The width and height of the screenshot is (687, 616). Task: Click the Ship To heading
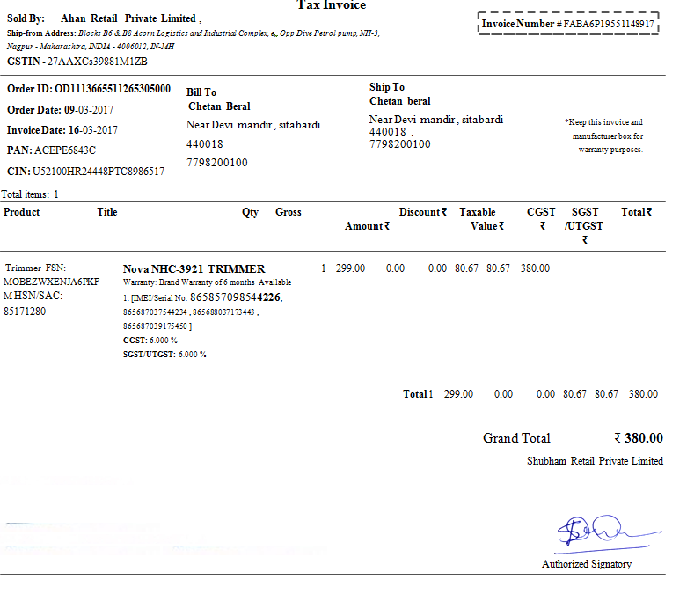[387, 87]
